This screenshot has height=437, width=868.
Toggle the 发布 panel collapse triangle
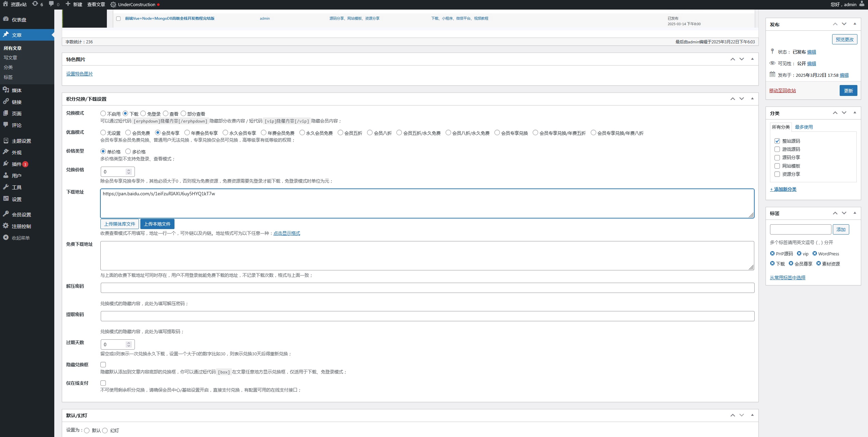pyautogui.click(x=854, y=24)
